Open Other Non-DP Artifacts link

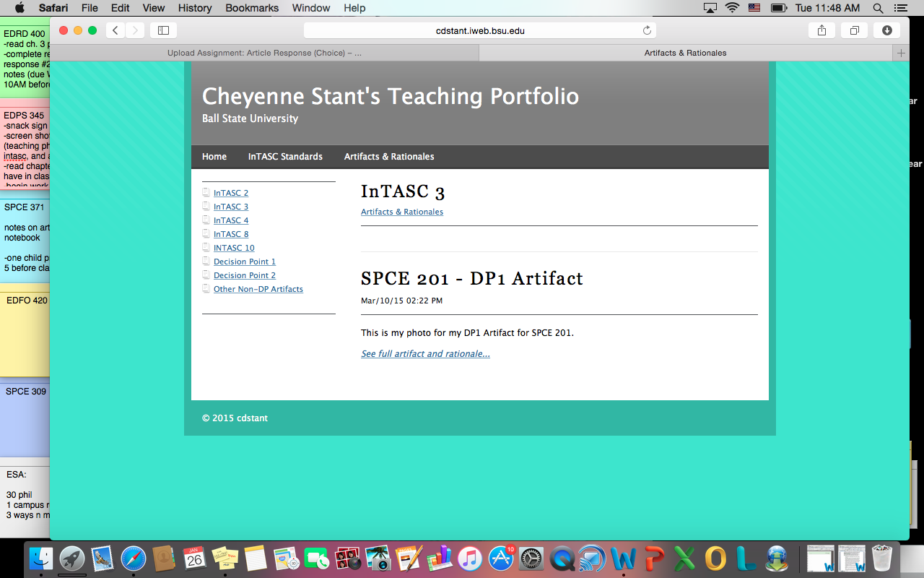258,289
